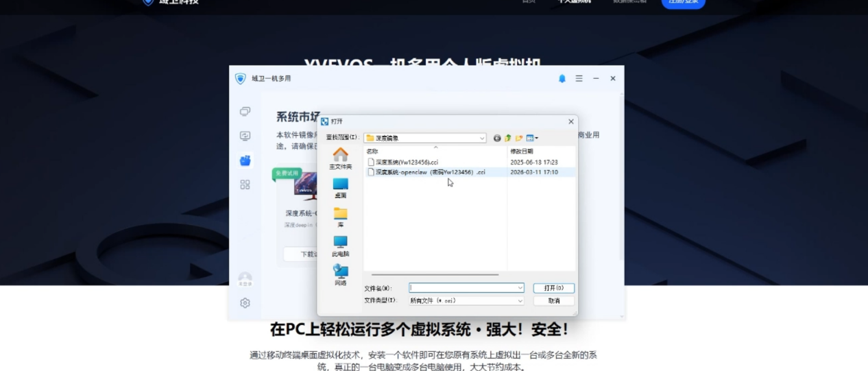Viewport: 868px width, 371px height.
Task: Click the 下载 button on system card
Action: coord(300,254)
